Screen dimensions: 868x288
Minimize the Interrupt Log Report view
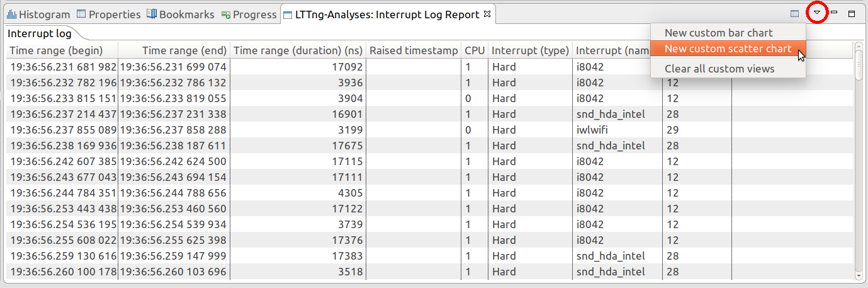tap(834, 13)
